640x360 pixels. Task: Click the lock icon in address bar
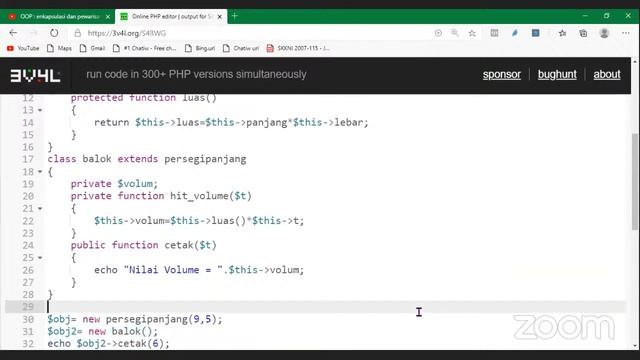(x=78, y=33)
